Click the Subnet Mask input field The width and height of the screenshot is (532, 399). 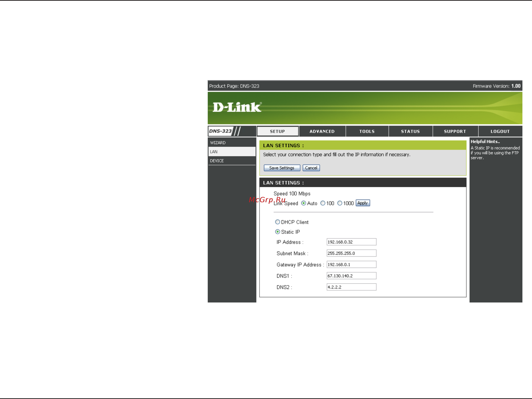(351, 253)
